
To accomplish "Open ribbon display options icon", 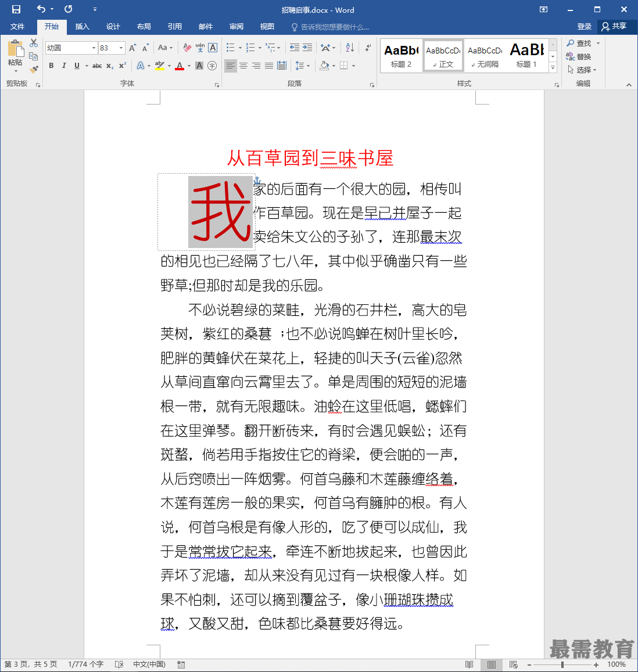I will [x=543, y=9].
